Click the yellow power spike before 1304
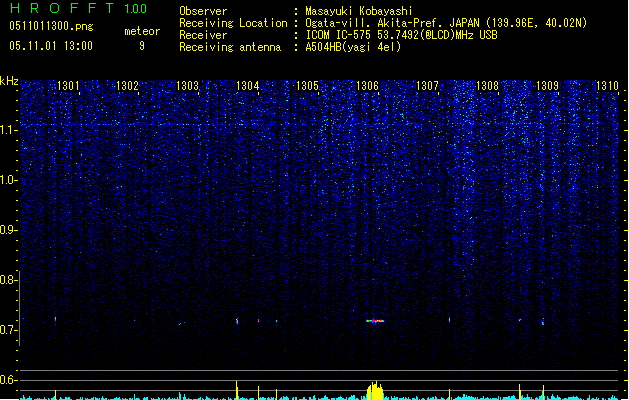The height and width of the screenshot is (400, 629). tap(237, 390)
